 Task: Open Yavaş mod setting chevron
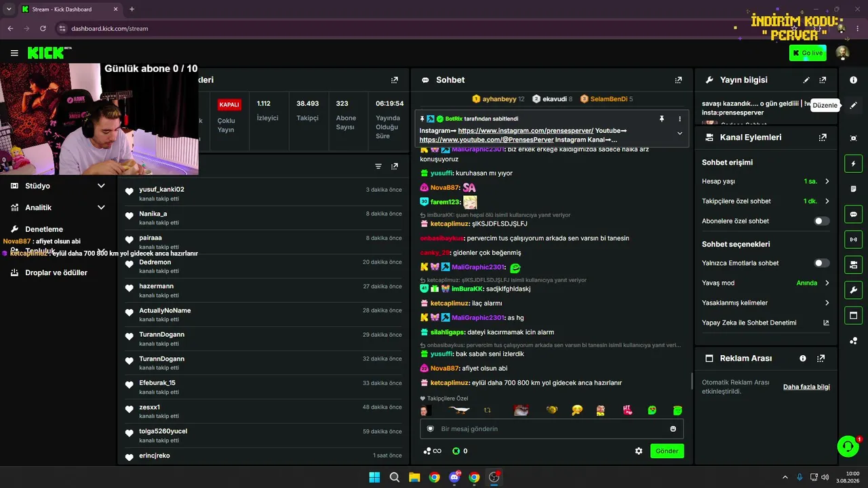(827, 283)
